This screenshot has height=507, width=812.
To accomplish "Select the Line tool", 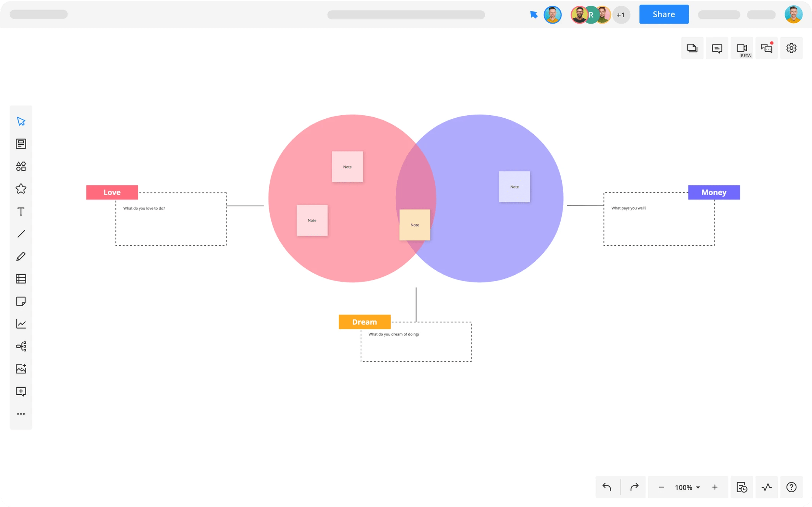I will [21, 233].
